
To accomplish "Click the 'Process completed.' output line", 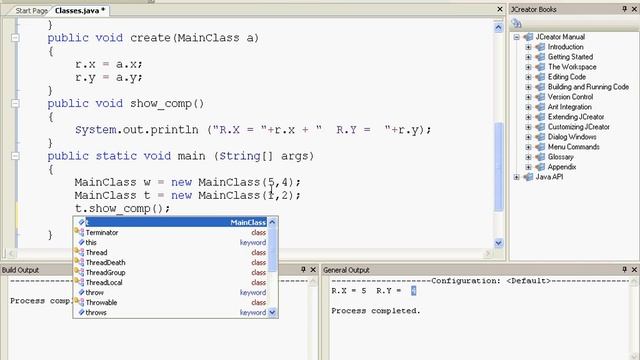I will [376, 311].
